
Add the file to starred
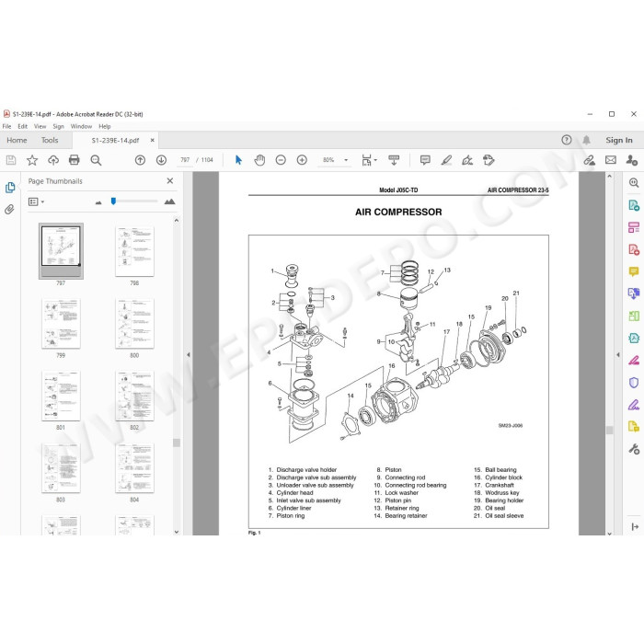32,160
